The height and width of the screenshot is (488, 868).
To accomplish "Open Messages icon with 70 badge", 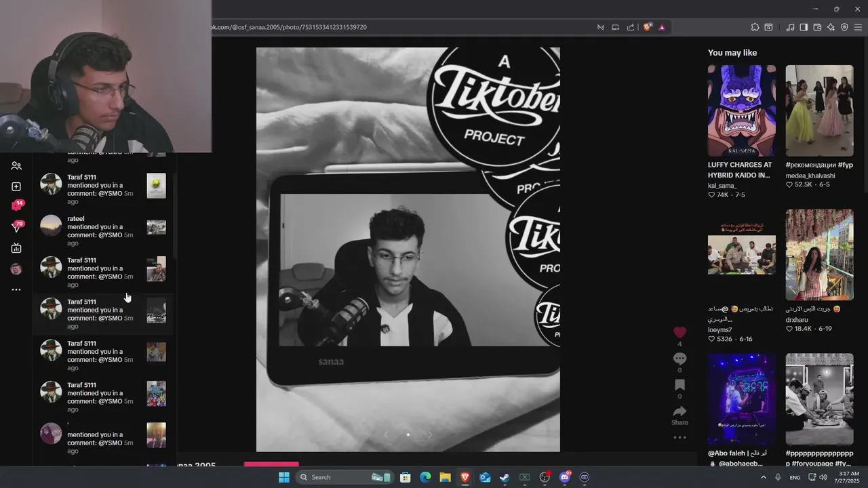I will pyautogui.click(x=17, y=226).
